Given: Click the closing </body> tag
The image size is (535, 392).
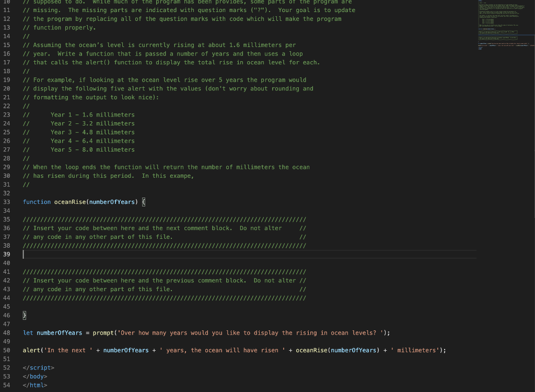Looking at the screenshot, I should coord(35,376).
